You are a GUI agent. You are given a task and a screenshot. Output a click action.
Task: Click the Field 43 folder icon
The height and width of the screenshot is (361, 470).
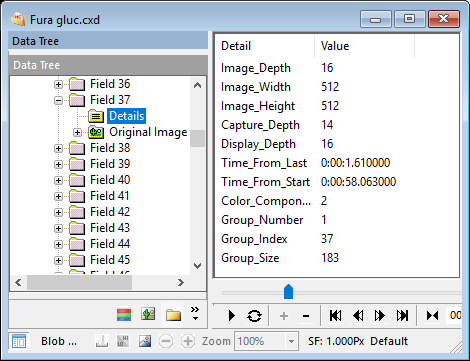(77, 228)
